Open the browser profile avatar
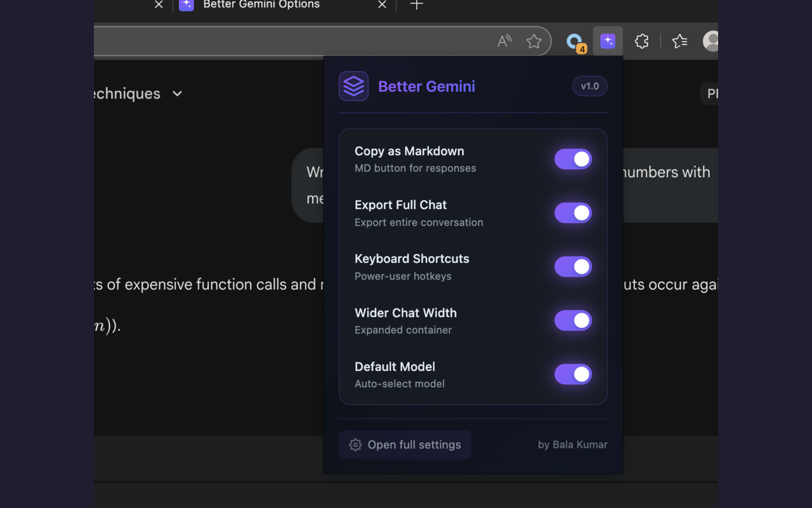812x508 pixels. [711, 41]
